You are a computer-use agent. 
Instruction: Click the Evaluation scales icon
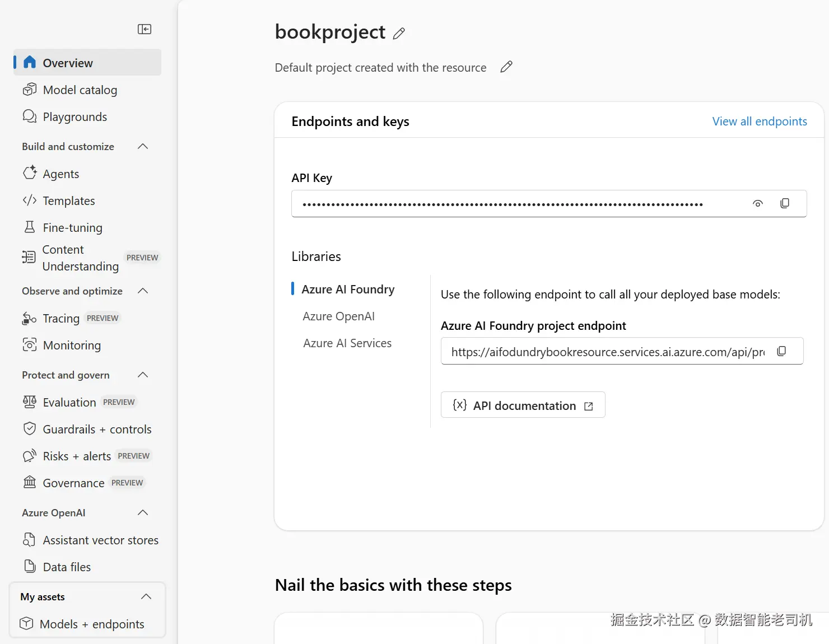(x=30, y=402)
